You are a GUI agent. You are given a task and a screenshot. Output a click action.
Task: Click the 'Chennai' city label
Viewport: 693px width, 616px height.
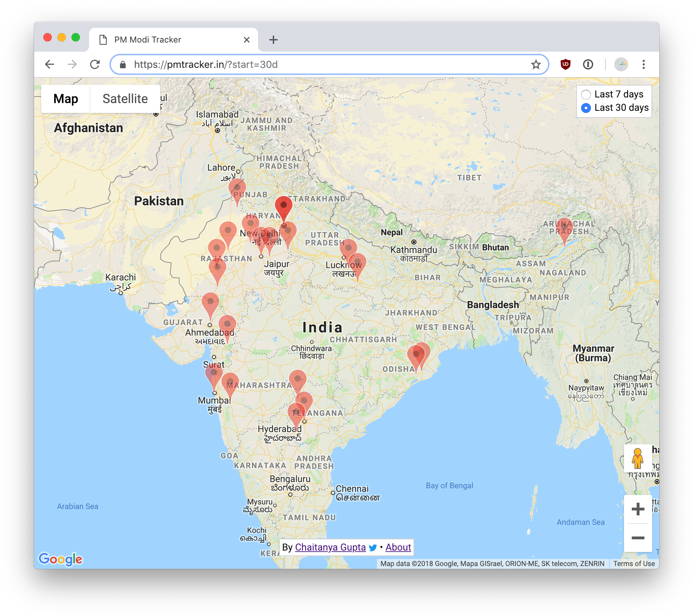[352, 489]
